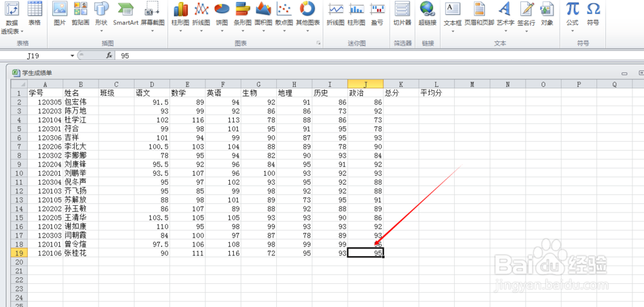The height and width of the screenshot is (307, 644).
Task: Select the name cell 张桂花
Action: 81,253
